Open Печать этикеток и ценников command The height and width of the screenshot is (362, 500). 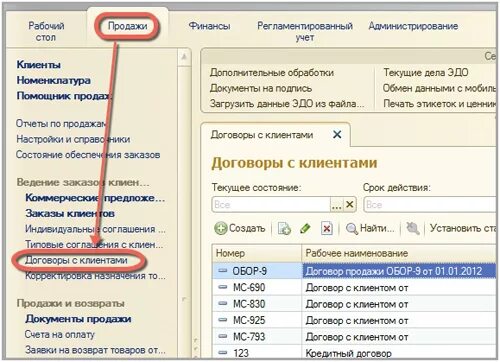point(439,104)
